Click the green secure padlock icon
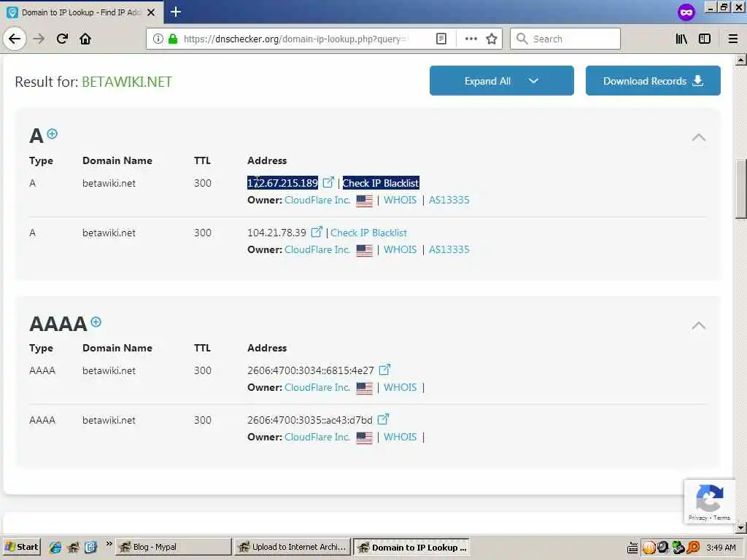Viewport: 747px width, 560px height. pyautogui.click(x=173, y=39)
